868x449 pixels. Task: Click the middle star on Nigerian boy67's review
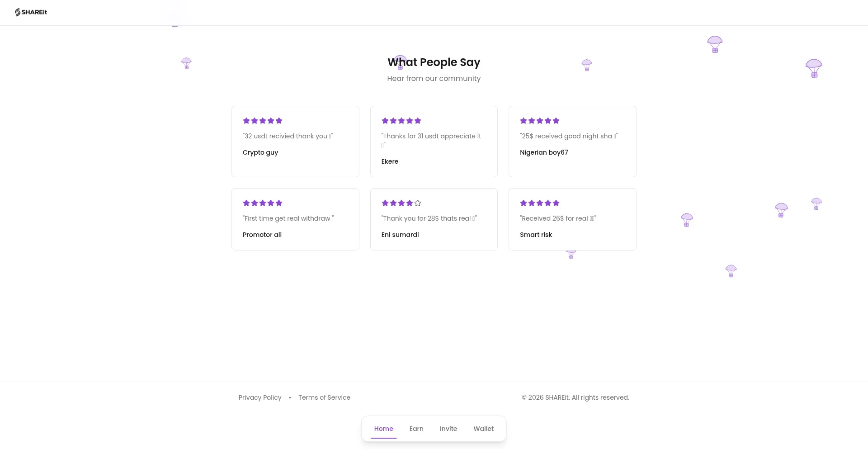point(540,121)
